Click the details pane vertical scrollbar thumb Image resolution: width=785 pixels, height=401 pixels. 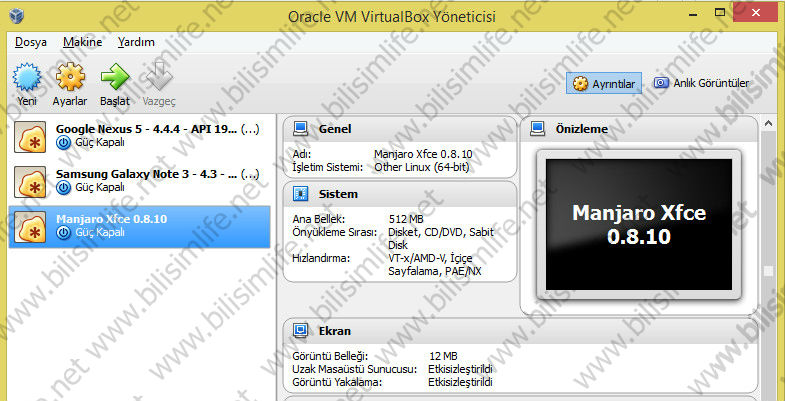pos(768,270)
